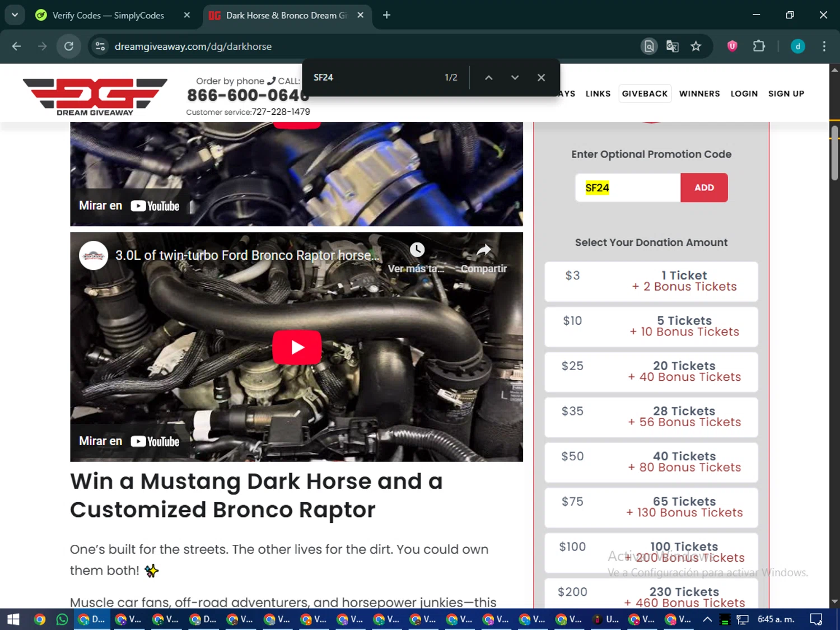
Task: Open the WINNERS menu item
Action: click(x=699, y=94)
